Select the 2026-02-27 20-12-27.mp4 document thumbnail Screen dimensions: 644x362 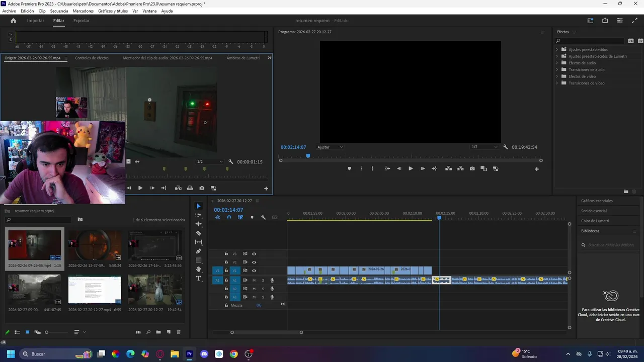click(x=95, y=290)
